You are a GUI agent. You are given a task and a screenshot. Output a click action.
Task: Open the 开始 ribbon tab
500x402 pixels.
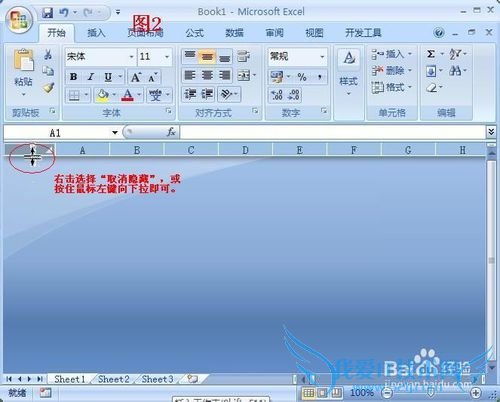(x=56, y=33)
